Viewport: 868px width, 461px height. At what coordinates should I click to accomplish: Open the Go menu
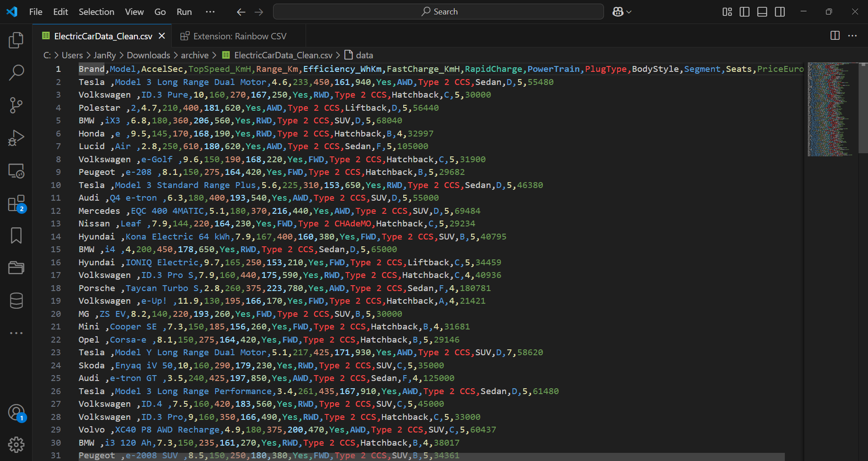click(x=160, y=12)
